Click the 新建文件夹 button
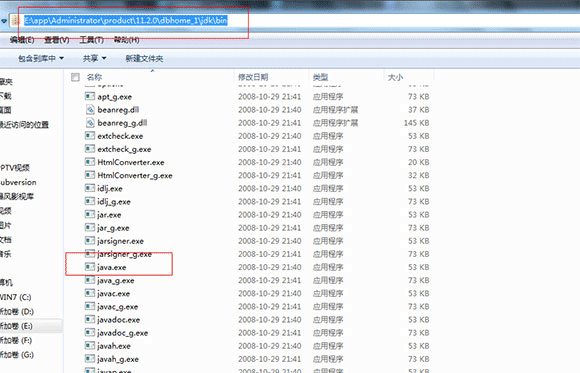 click(x=144, y=58)
